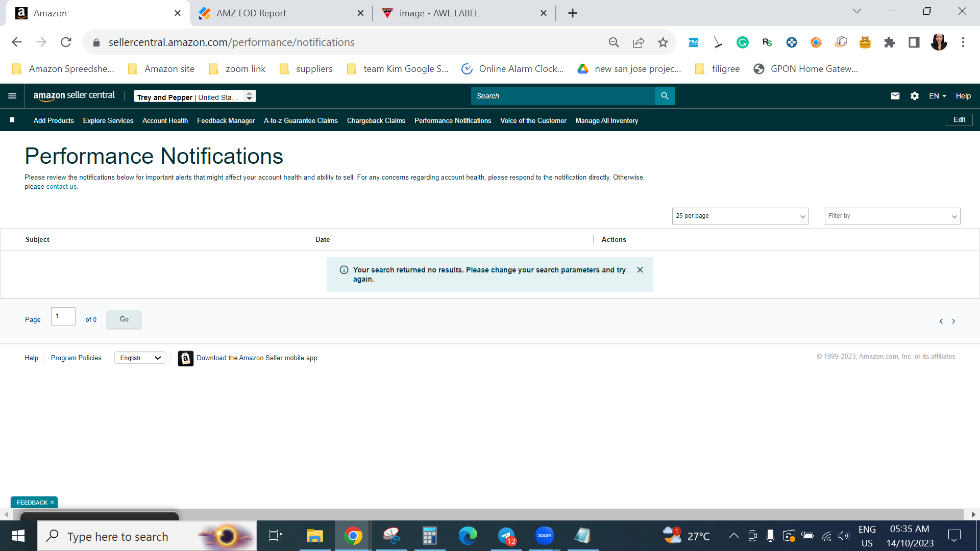The height and width of the screenshot is (551, 980).
Task: Share this page from the address bar
Action: tap(639, 42)
